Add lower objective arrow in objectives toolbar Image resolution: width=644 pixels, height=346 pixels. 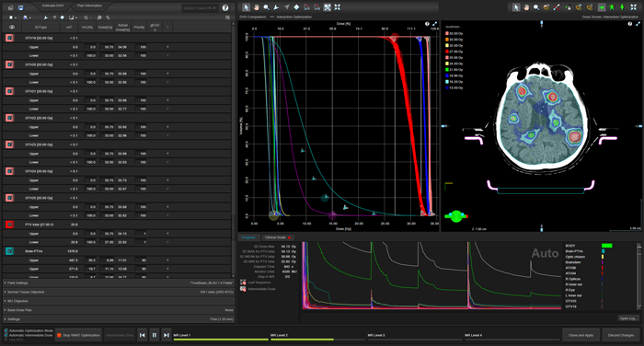coord(53,17)
